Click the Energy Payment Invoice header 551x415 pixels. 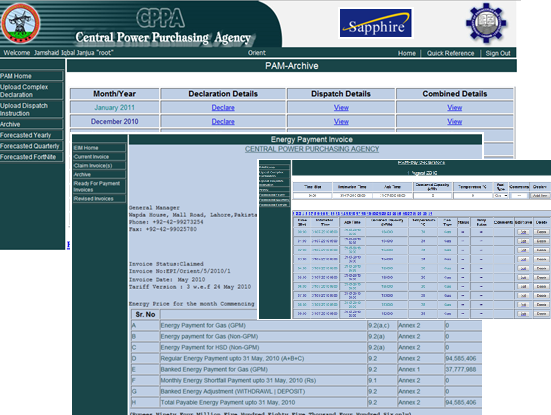click(x=311, y=140)
